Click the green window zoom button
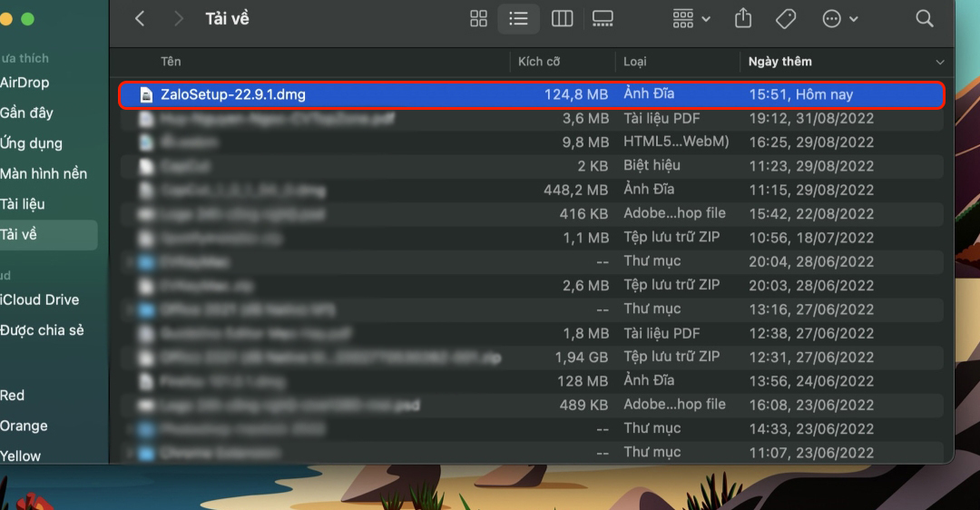The width and height of the screenshot is (980, 510). [27, 19]
